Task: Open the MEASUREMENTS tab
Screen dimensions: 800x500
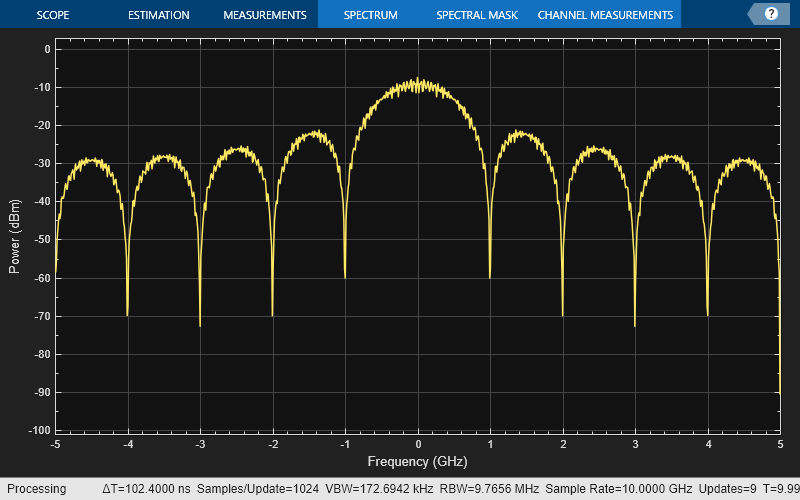Action: (265, 15)
